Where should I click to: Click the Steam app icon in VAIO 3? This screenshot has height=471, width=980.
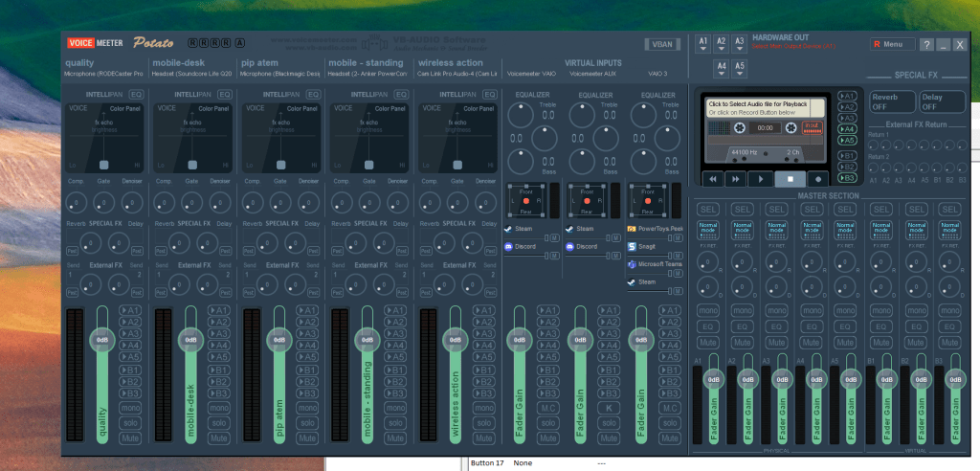632,282
